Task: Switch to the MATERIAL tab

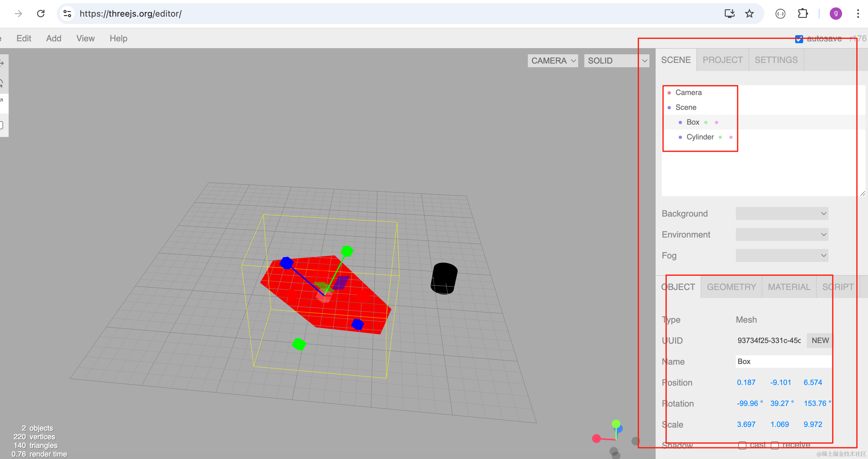Action: 789,287
